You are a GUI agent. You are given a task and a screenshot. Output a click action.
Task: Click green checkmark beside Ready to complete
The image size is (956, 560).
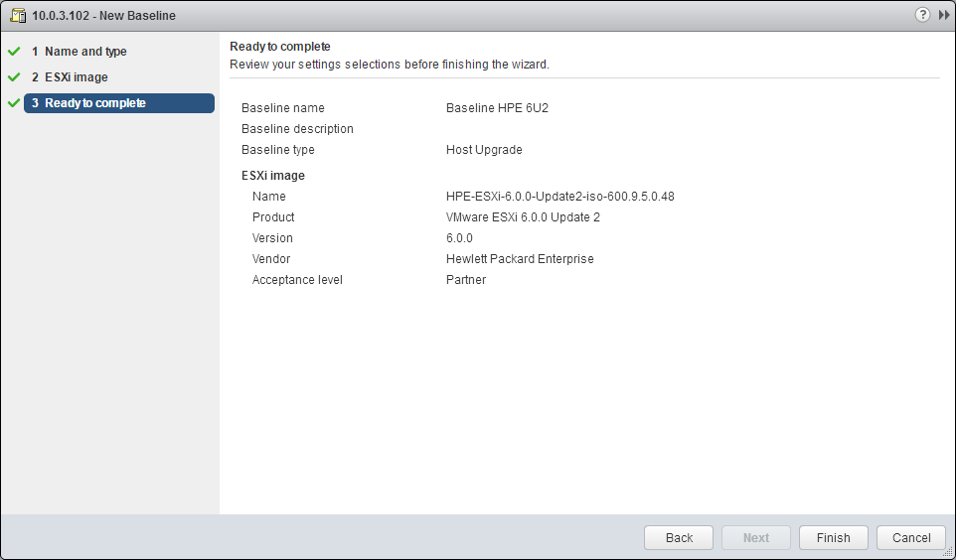point(14,103)
